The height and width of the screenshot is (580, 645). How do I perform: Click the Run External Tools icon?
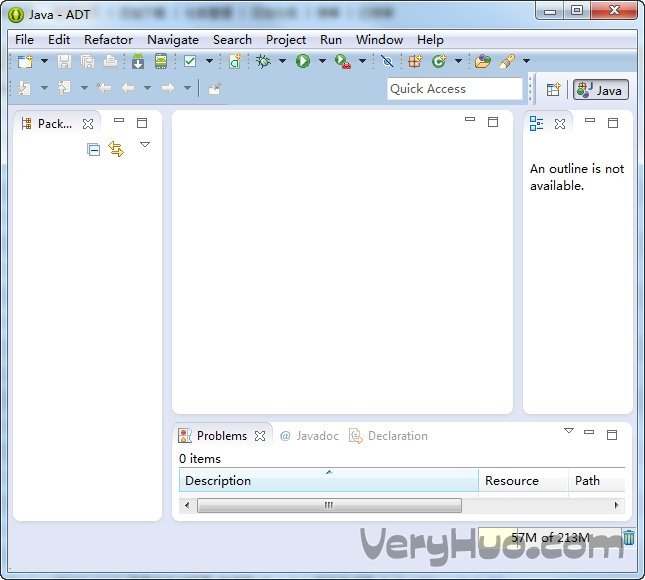click(343, 61)
